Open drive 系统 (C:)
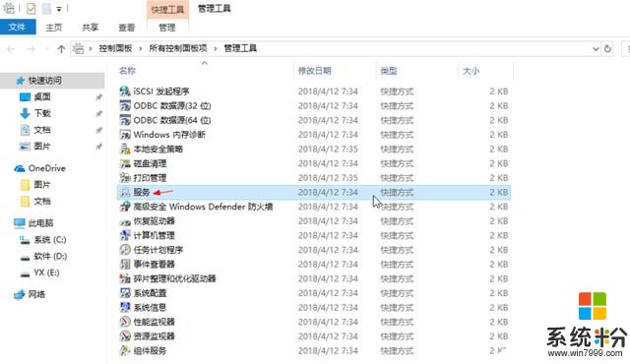 (50, 240)
